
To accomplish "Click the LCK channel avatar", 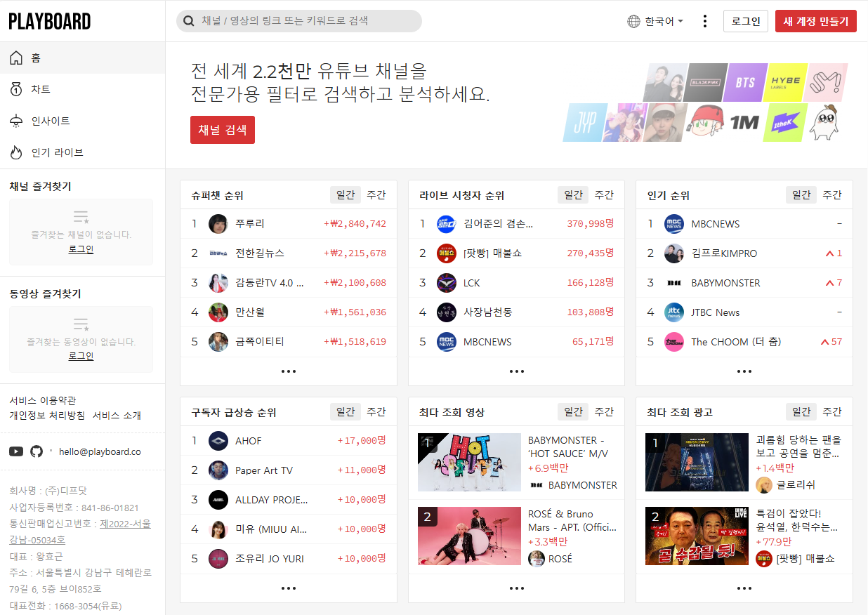I will [447, 283].
